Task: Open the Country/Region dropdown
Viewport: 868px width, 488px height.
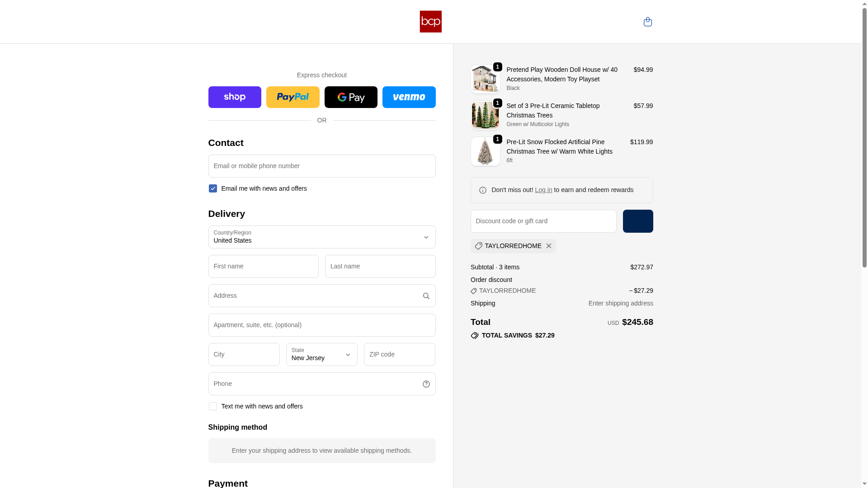Action: (321, 237)
